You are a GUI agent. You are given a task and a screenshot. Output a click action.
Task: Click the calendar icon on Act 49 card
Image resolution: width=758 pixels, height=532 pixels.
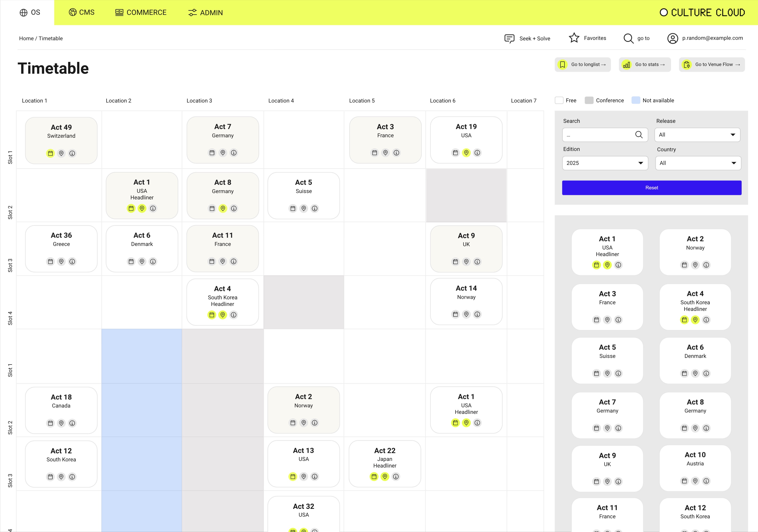[50, 153]
